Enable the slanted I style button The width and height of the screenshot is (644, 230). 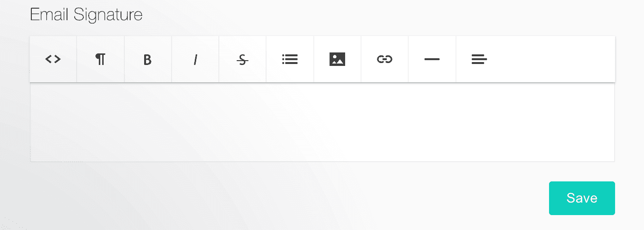click(195, 59)
